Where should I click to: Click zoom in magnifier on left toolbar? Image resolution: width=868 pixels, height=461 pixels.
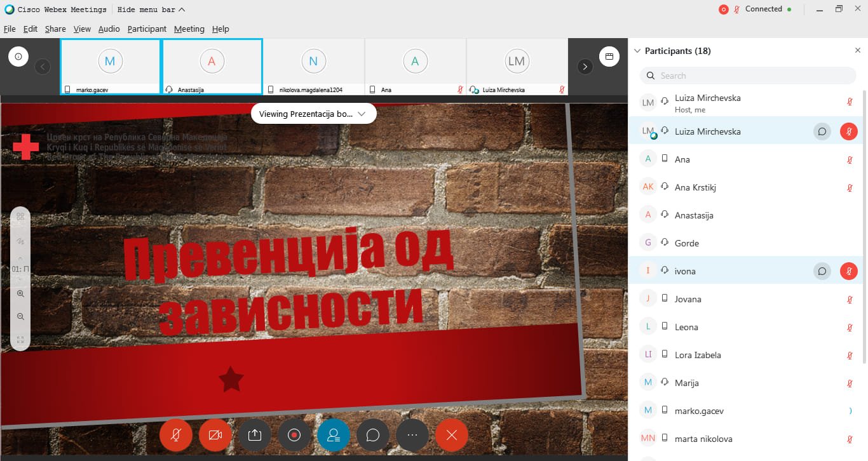coord(20,293)
